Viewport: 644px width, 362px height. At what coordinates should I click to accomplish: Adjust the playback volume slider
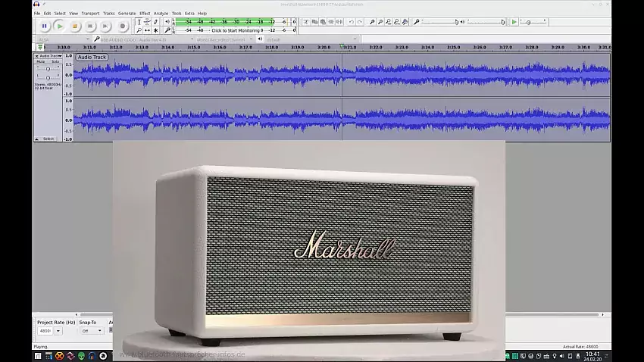[x=486, y=22]
